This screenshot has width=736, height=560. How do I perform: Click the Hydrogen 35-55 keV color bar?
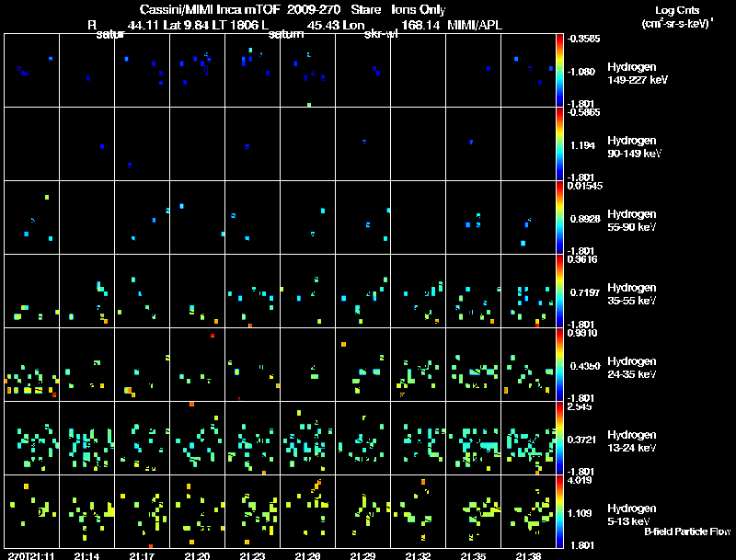point(559,291)
